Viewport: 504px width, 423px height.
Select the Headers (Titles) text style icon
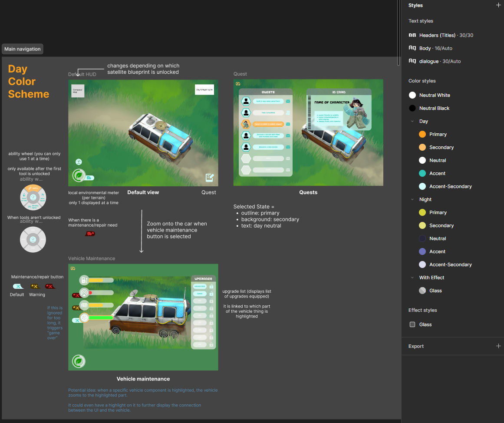pyautogui.click(x=412, y=35)
